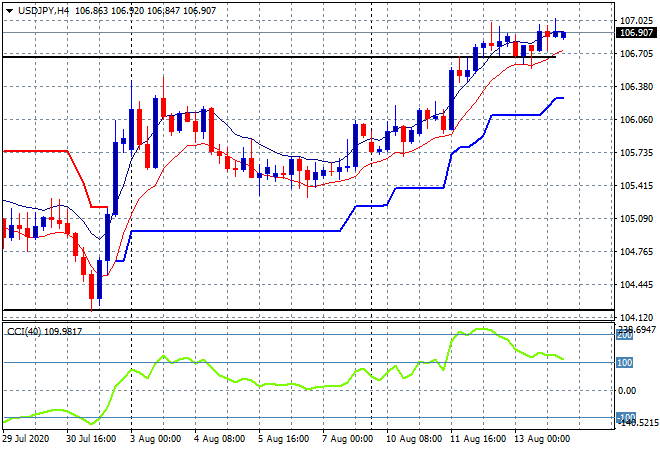Click the 106.705 price scale value
660x450 pixels.
click(636, 53)
